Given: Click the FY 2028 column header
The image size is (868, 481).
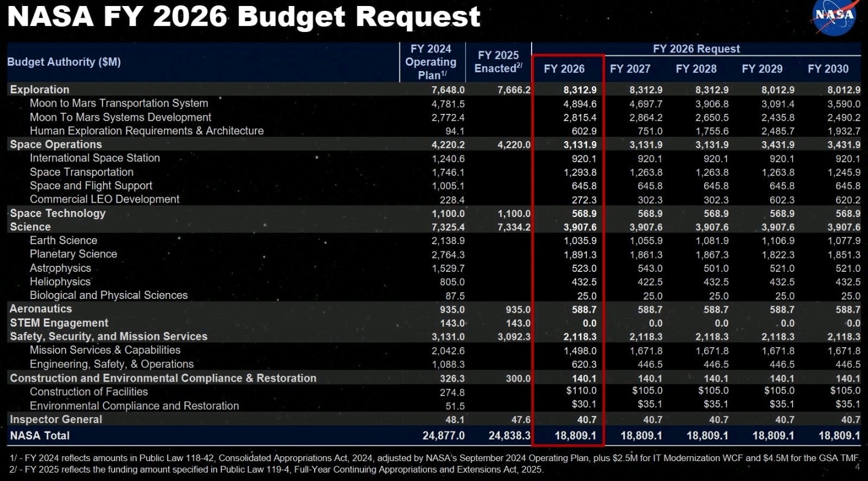Looking at the screenshot, I should (x=696, y=69).
